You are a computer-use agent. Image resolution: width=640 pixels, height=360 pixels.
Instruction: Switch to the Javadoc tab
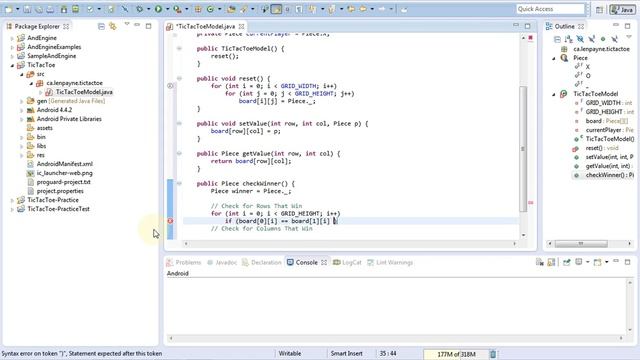[x=222, y=262]
